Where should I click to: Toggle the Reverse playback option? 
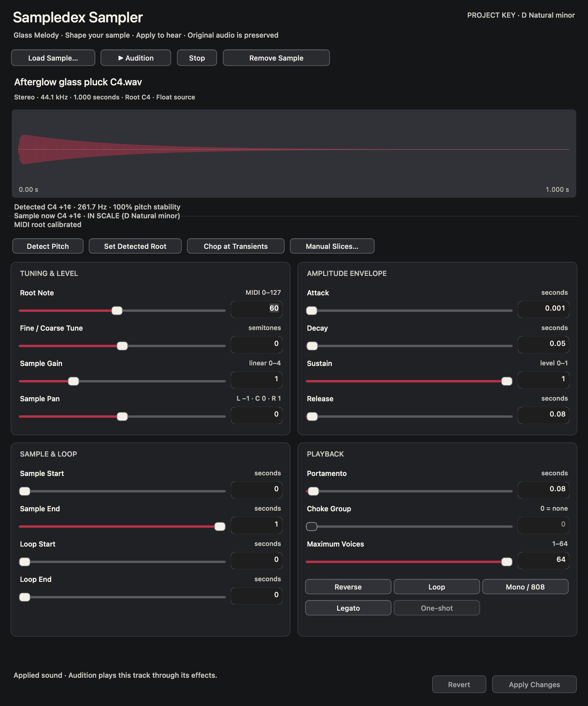point(348,587)
